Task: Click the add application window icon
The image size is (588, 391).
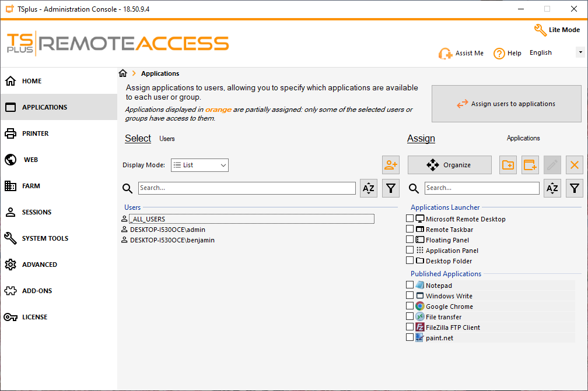Action: [530, 165]
